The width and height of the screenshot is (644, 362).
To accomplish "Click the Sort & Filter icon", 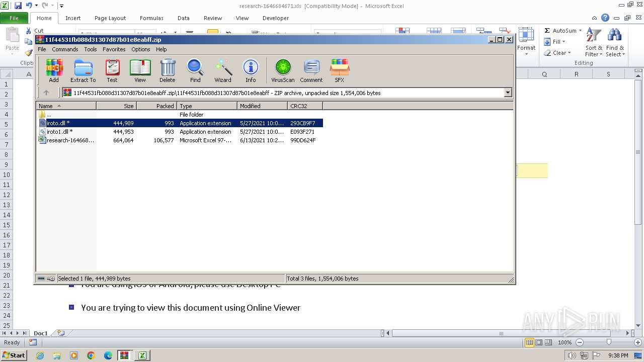I will pyautogui.click(x=594, y=43).
